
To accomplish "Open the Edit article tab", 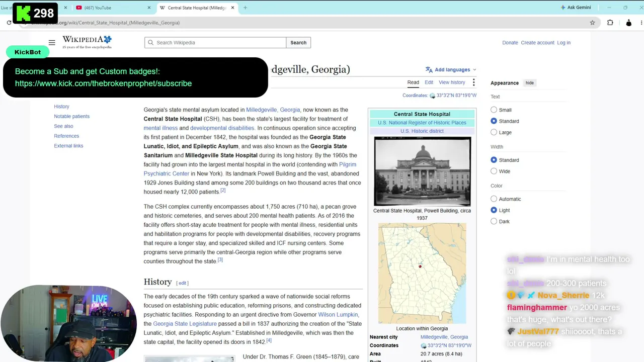I will [429, 82].
